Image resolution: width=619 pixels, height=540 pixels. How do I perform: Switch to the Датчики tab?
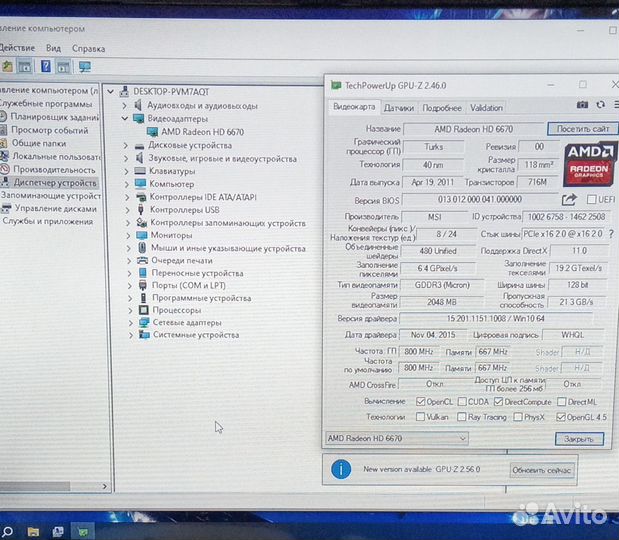coord(399,108)
